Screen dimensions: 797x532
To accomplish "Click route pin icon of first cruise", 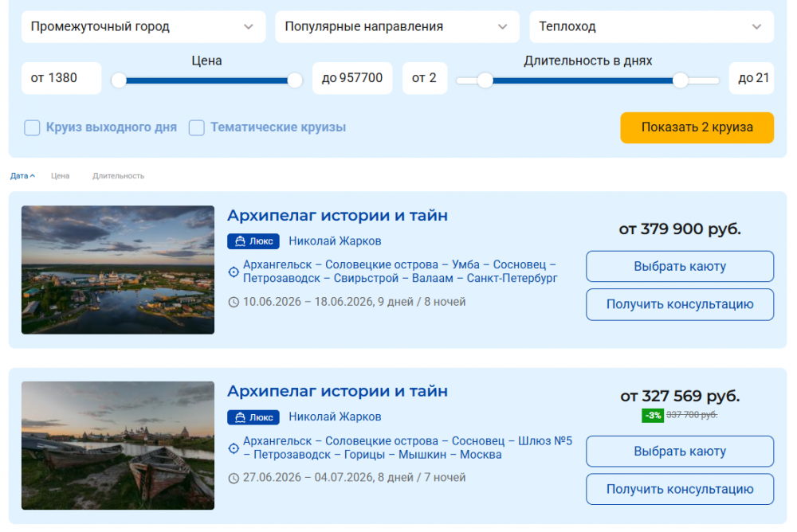I will click(234, 272).
